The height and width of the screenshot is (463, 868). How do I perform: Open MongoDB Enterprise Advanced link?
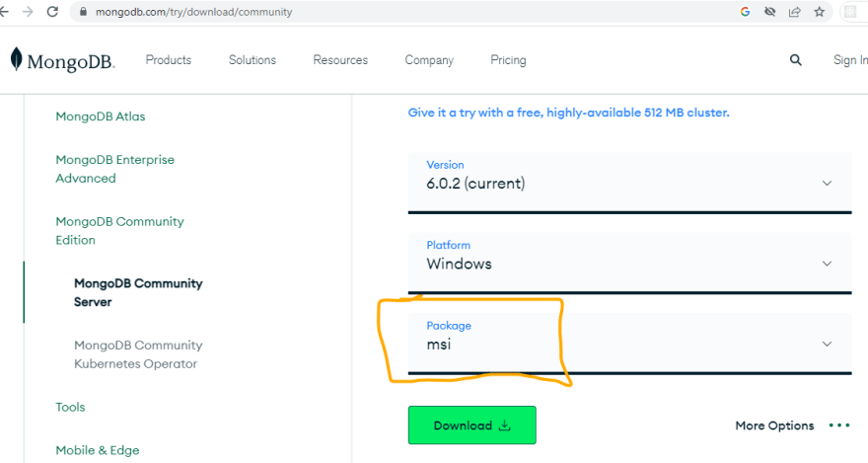click(114, 169)
